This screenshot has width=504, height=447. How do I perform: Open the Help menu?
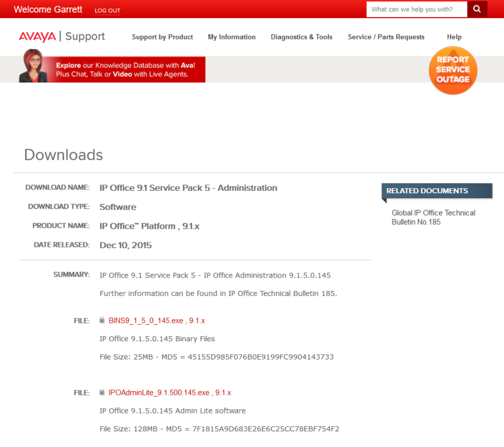(x=454, y=37)
